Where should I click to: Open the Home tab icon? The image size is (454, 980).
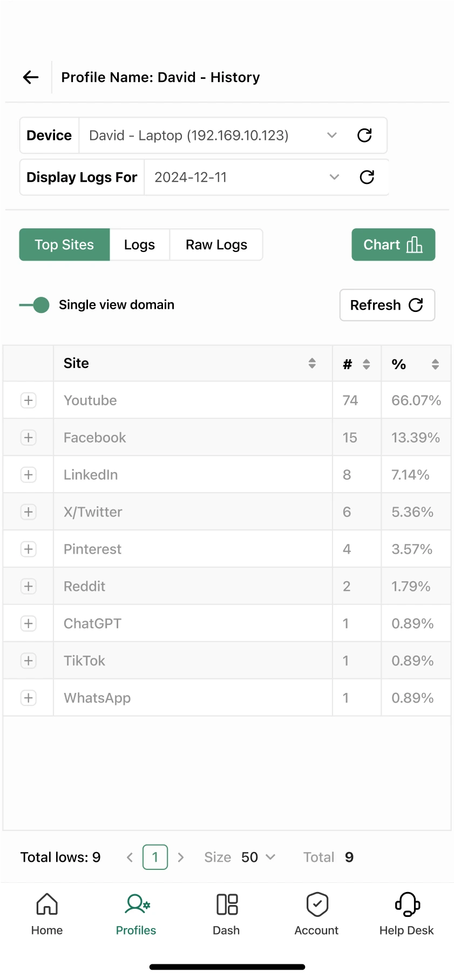tap(47, 904)
